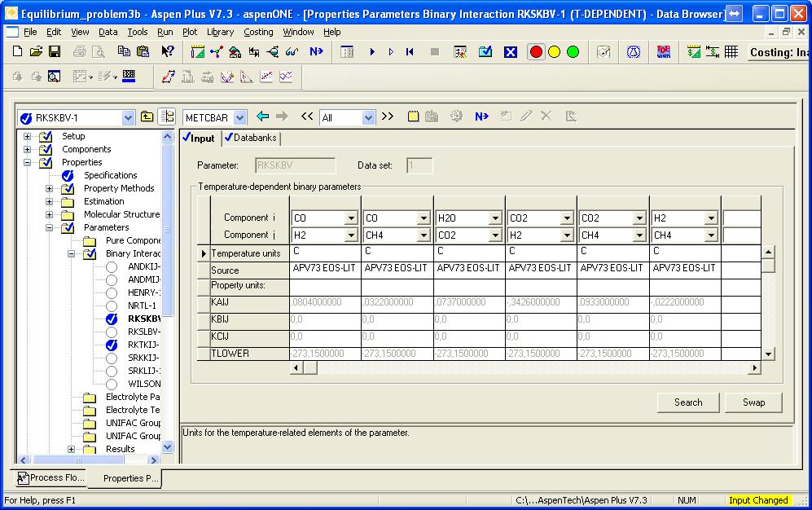
Task: Expand the Components tree node
Action: (28, 149)
